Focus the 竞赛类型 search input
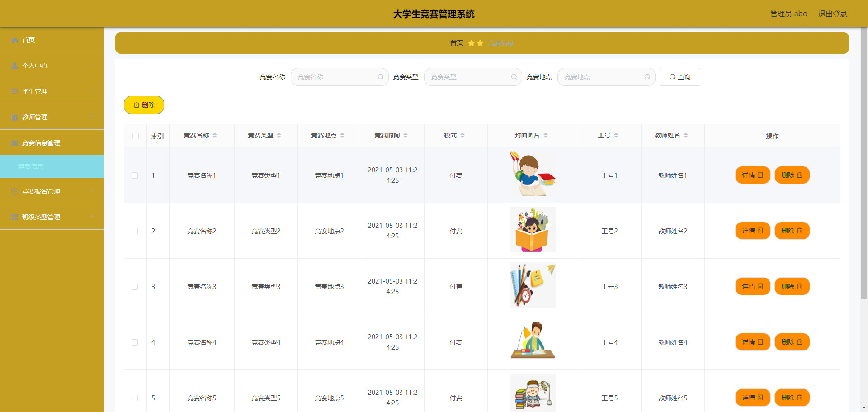868x412 pixels. click(473, 77)
